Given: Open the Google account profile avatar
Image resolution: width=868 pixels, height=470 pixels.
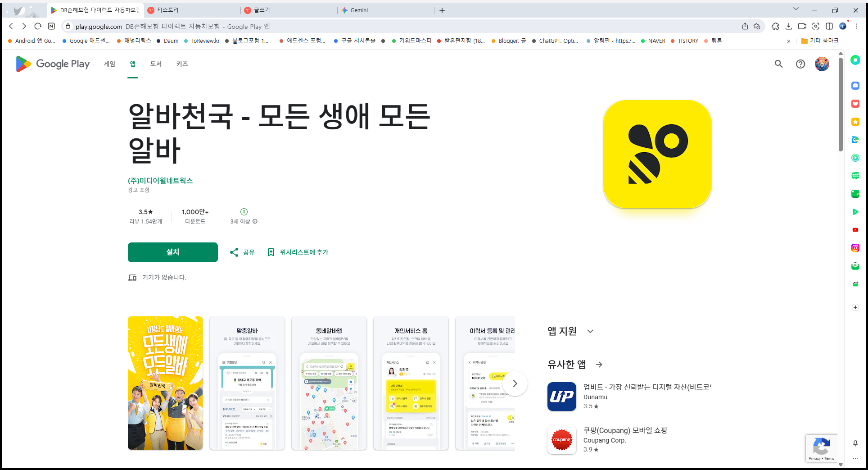Looking at the screenshot, I should tap(822, 64).
